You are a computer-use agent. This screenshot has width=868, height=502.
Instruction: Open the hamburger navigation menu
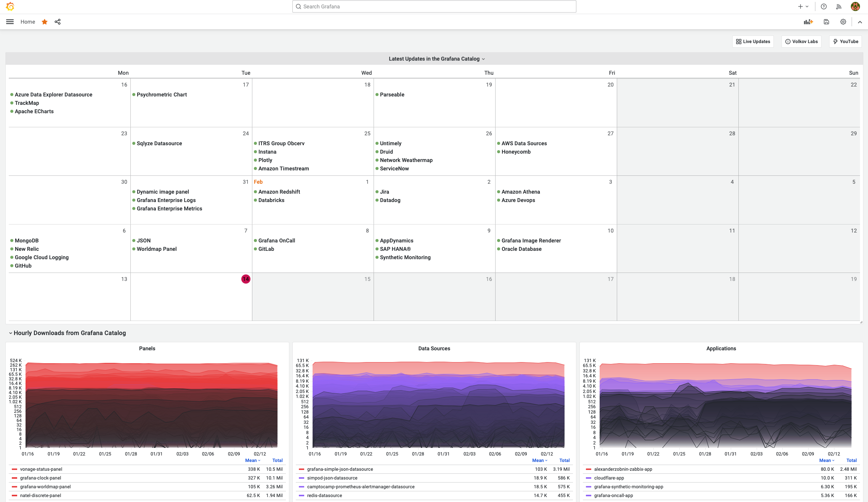pos(10,22)
